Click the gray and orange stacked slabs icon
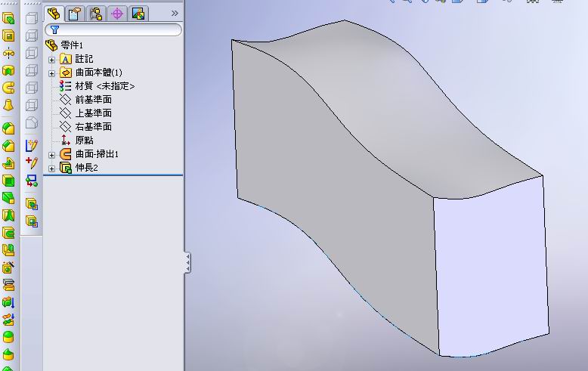This screenshot has width=588, height=371. click(x=8, y=285)
